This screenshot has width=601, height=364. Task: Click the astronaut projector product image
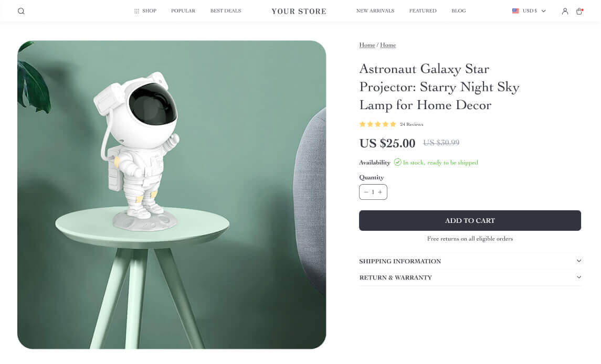[172, 195]
